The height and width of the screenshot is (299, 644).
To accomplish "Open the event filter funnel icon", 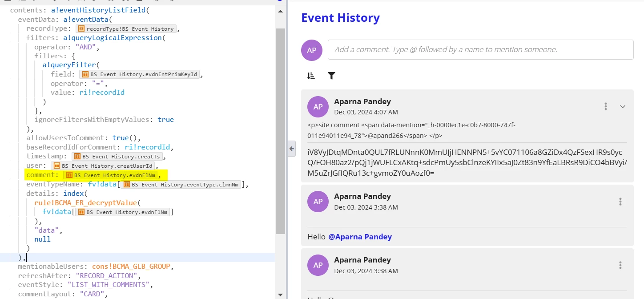I will pos(331,76).
